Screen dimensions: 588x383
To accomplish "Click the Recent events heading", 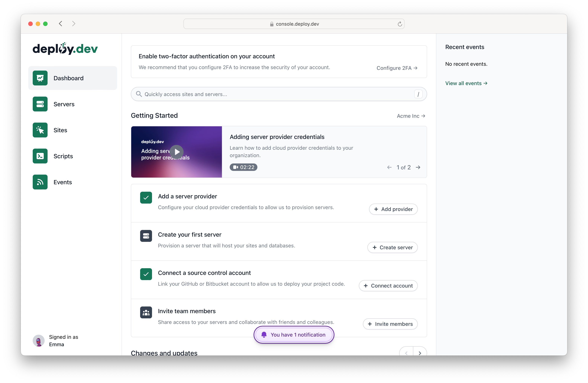I will click(464, 47).
